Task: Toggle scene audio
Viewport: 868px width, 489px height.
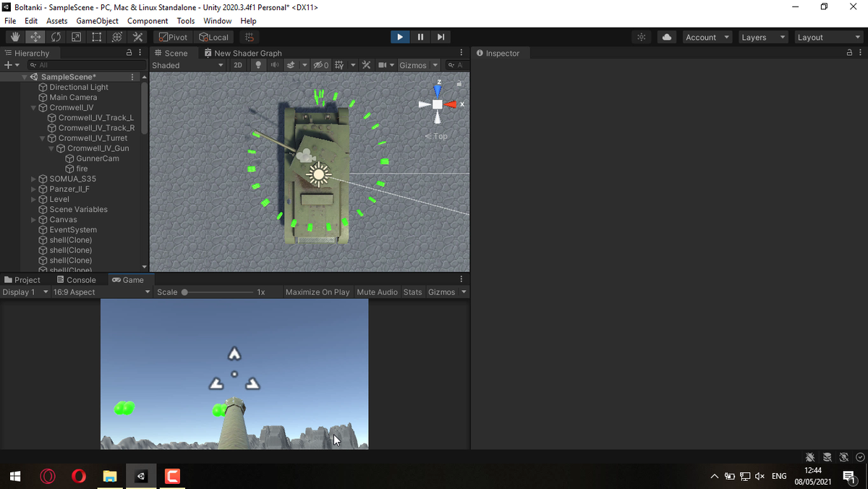Action: (275, 65)
